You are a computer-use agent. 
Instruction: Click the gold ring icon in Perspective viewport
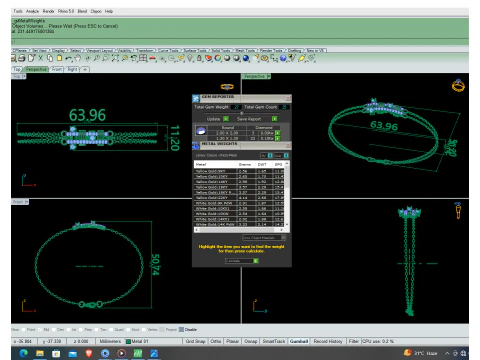[458, 85]
